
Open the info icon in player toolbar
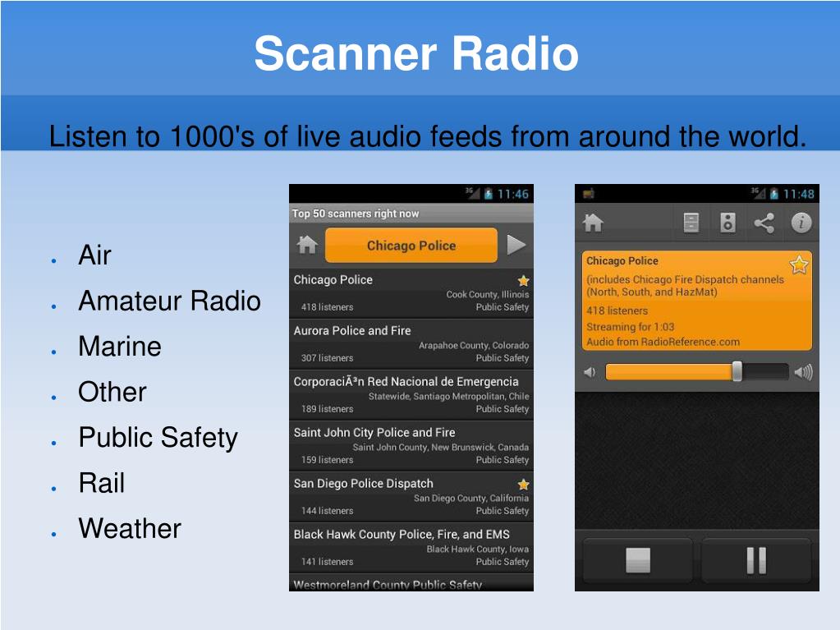pyautogui.click(x=801, y=223)
